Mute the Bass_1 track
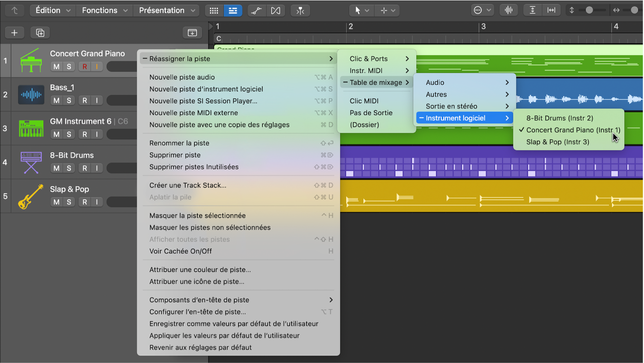This screenshot has height=363, width=644. click(x=56, y=100)
